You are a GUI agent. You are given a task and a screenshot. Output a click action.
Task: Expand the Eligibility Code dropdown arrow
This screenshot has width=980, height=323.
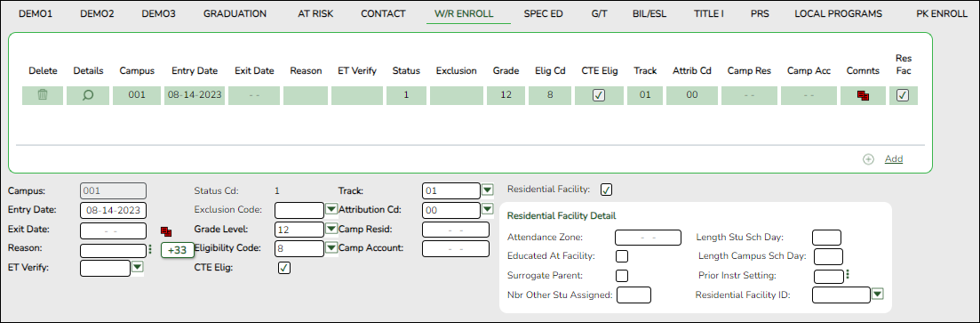[x=332, y=247]
